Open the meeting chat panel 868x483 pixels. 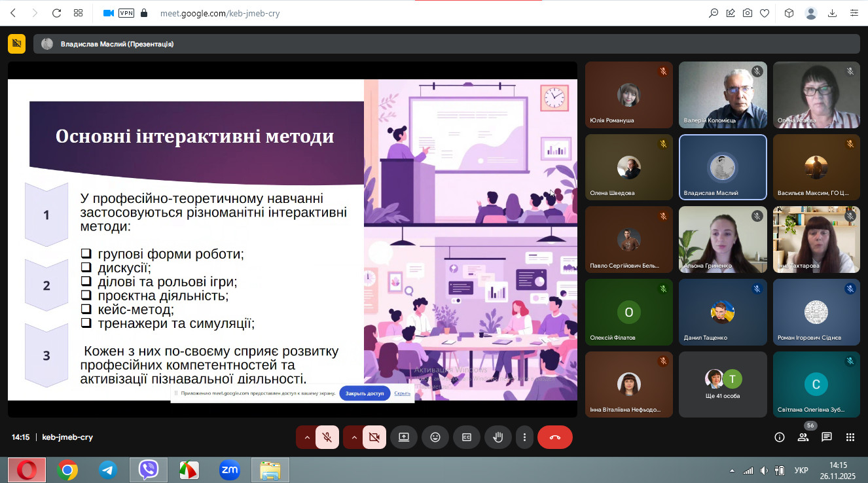click(827, 437)
